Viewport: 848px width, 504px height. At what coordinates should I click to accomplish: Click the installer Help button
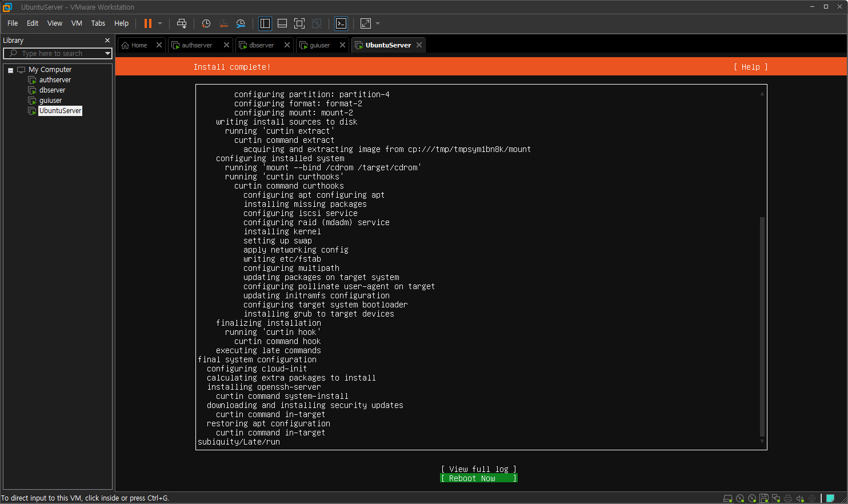(750, 67)
